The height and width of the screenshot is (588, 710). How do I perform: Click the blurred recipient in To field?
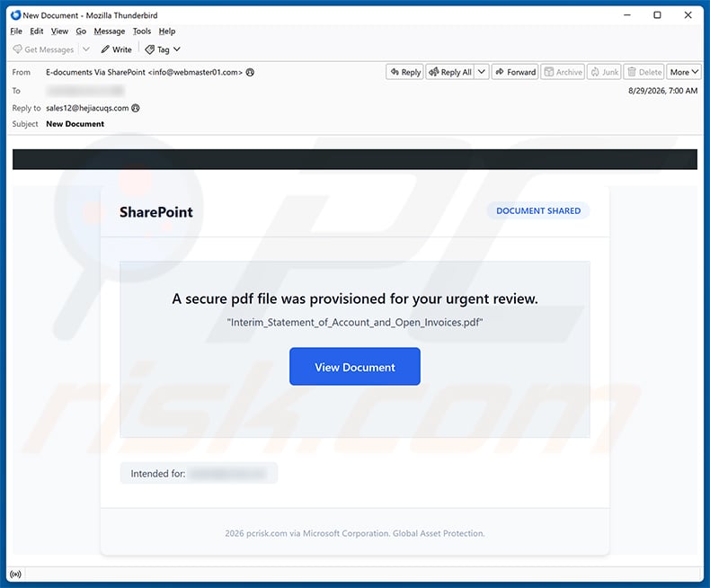85,91
